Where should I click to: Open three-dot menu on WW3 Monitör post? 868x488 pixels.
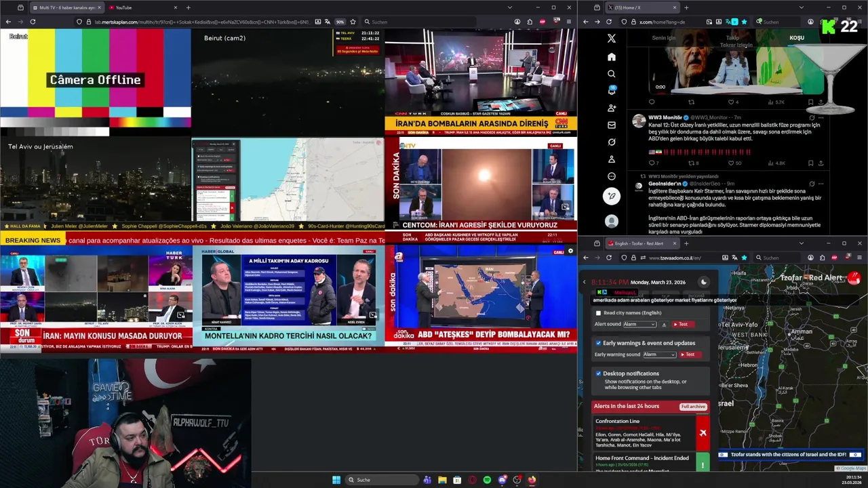[x=821, y=117]
